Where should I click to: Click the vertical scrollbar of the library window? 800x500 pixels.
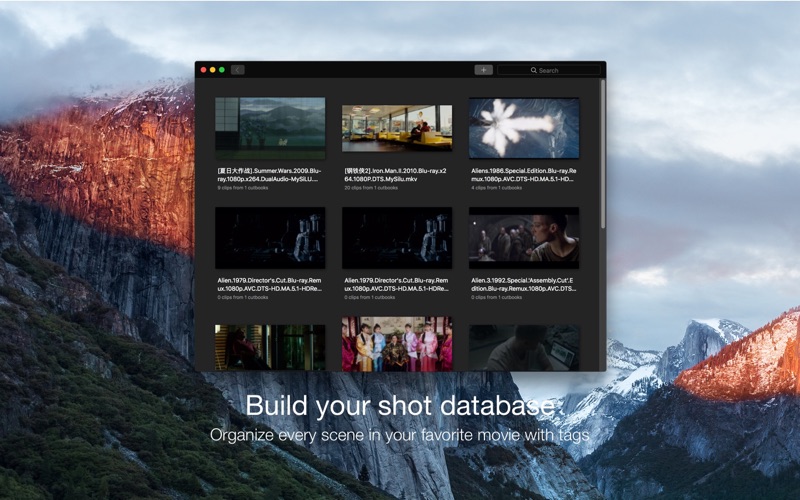coord(603,153)
